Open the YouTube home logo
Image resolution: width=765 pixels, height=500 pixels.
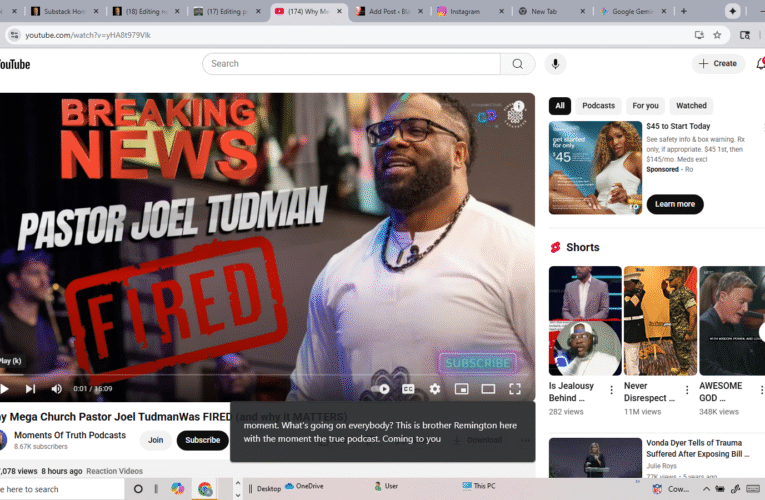(15, 64)
